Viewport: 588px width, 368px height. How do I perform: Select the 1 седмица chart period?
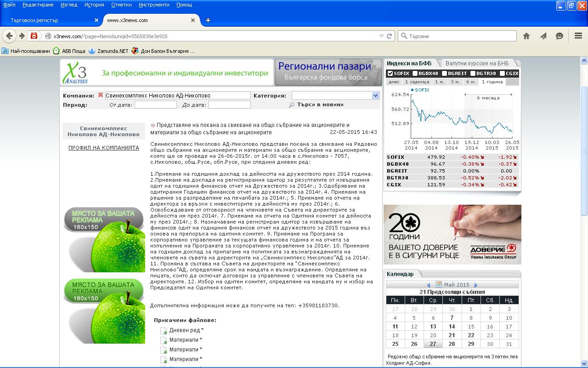click(417, 82)
